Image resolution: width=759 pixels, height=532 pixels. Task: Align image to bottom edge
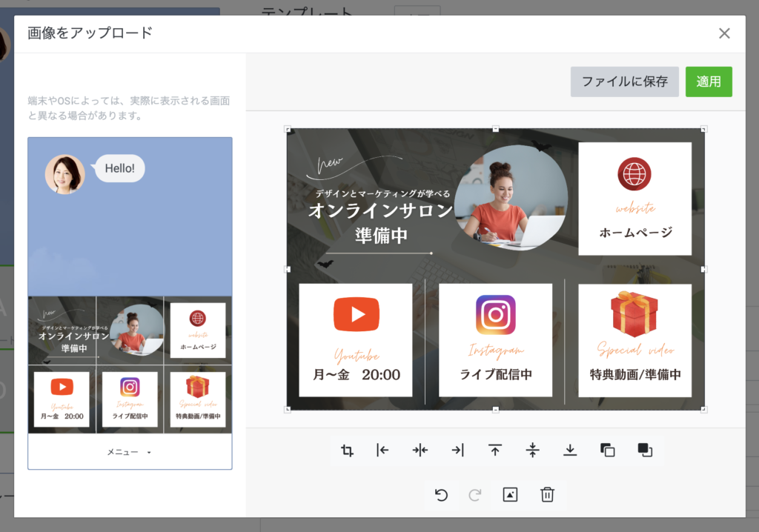(570, 450)
